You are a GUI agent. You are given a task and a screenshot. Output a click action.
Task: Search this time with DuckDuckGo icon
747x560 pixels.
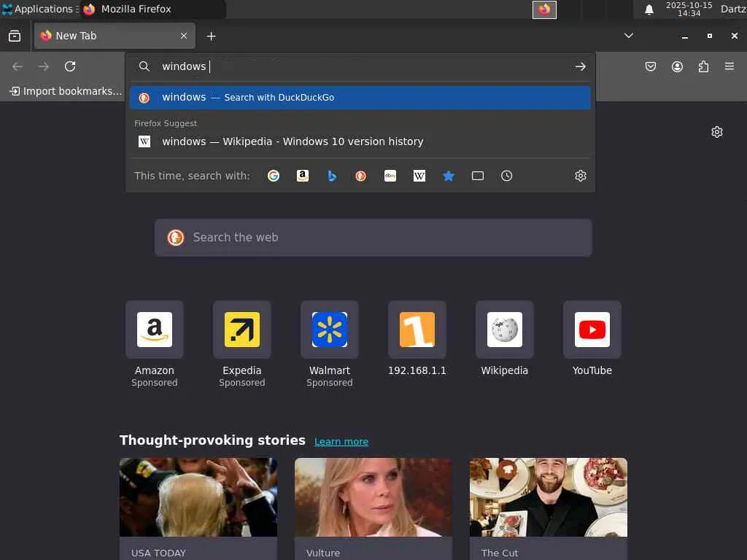[x=360, y=176]
